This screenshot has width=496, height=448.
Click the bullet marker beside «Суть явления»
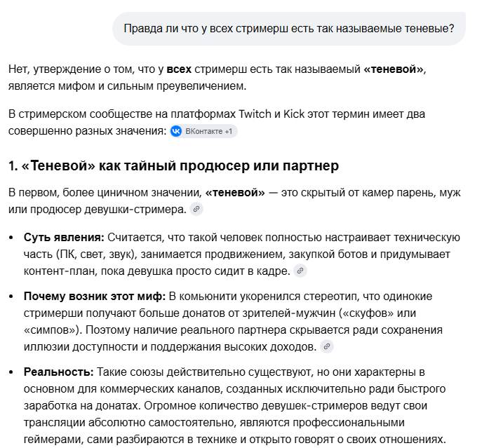click(x=11, y=238)
